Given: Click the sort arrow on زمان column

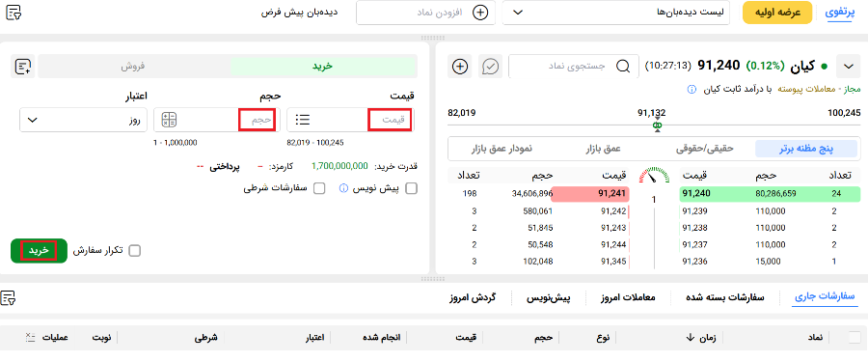Looking at the screenshot, I should [691, 337].
